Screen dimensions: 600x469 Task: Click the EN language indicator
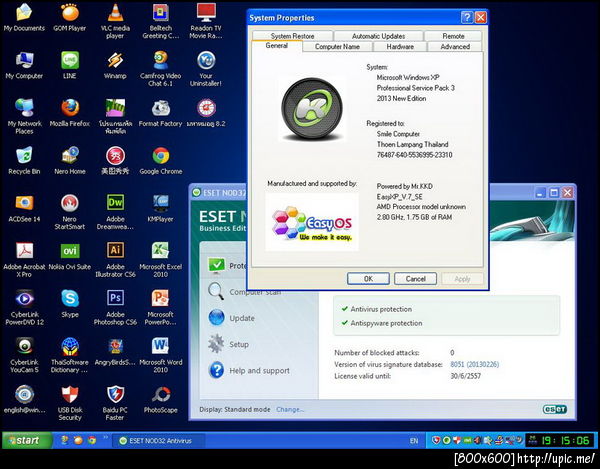pos(414,441)
